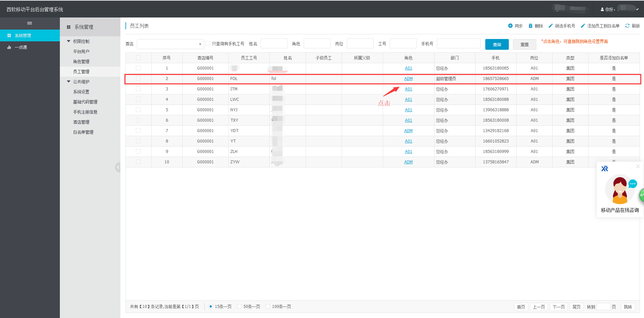The height and width of the screenshot is (318, 644).
Task: Open 角色管理 in the side menu
Action: [81, 62]
